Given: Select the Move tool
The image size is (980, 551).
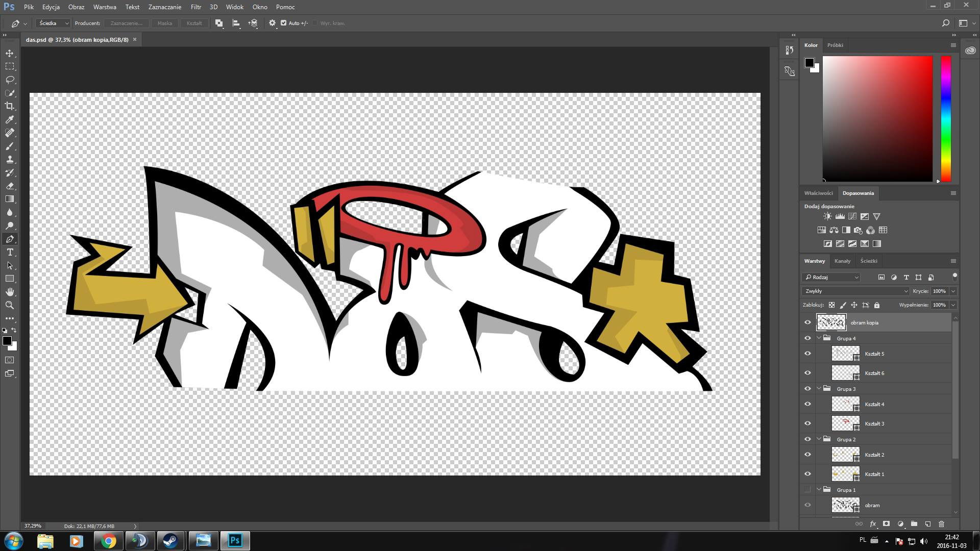Looking at the screenshot, I should point(10,53).
